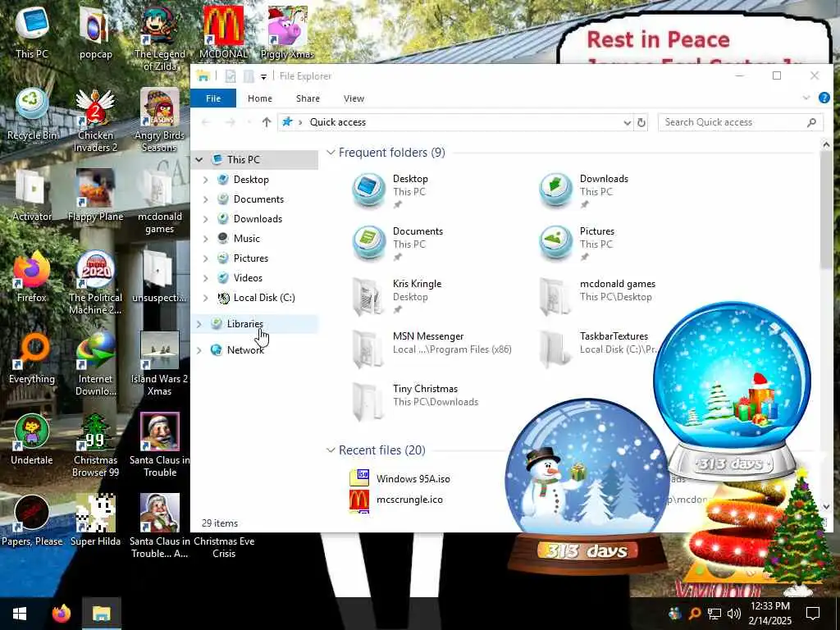
Task: Select mcscrungle.ico recent file
Action: click(x=409, y=500)
